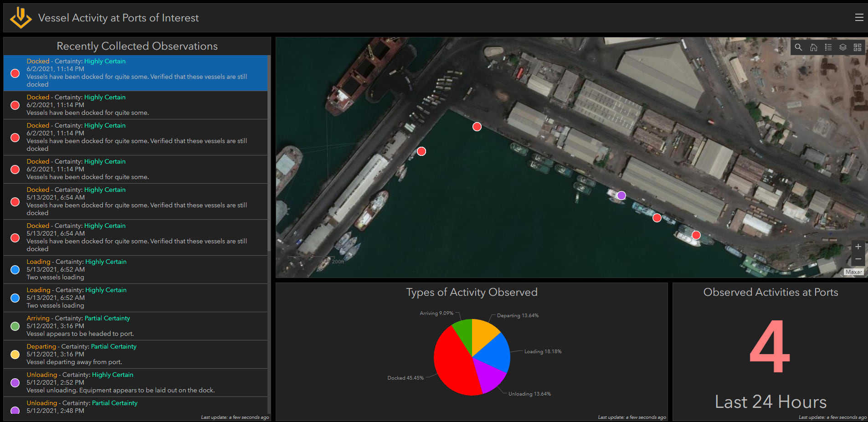Open the layers visibility panel
Screen dimensions: 868x422
tap(842, 47)
